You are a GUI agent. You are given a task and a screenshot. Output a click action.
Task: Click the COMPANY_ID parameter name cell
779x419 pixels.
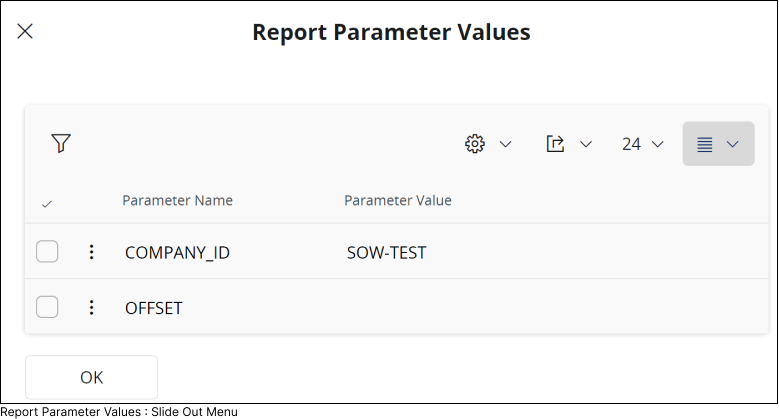(x=177, y=253)
